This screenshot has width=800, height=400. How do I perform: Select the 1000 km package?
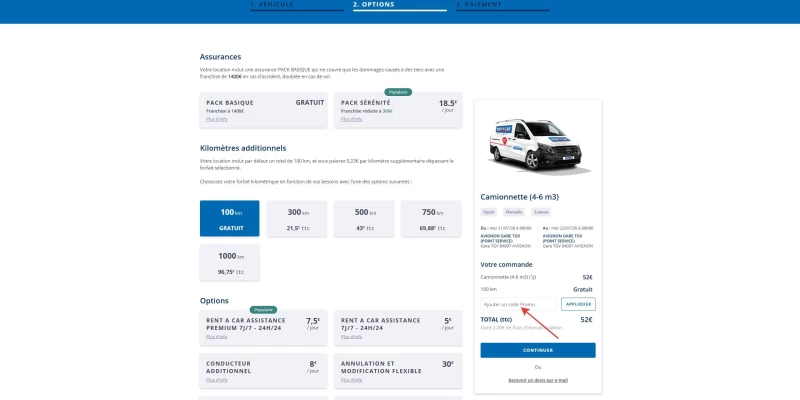(230, 262)
